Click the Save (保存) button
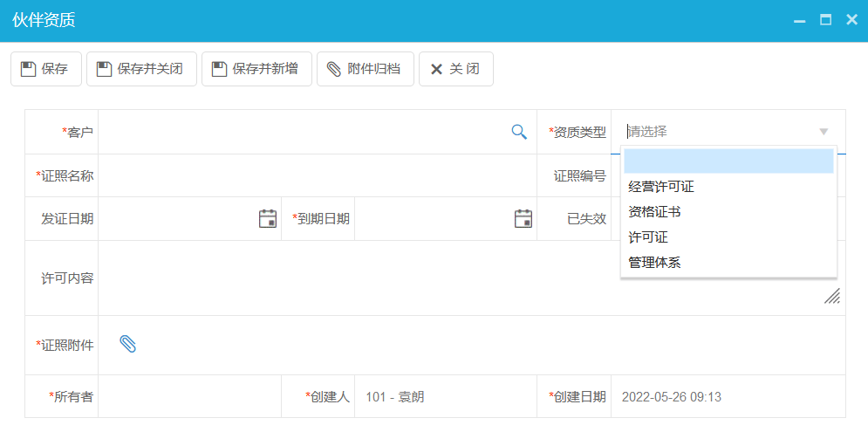Viewport: 868px width, 432px height. point(46,69)
